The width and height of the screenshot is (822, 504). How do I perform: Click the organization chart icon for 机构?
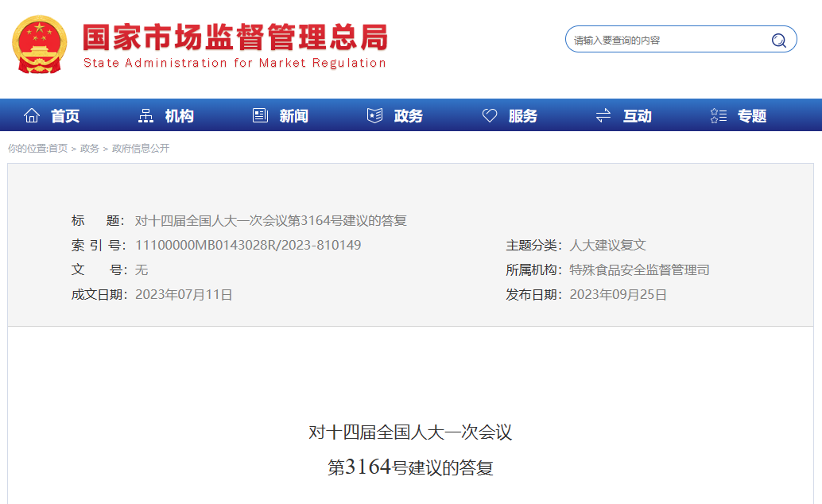145,116
